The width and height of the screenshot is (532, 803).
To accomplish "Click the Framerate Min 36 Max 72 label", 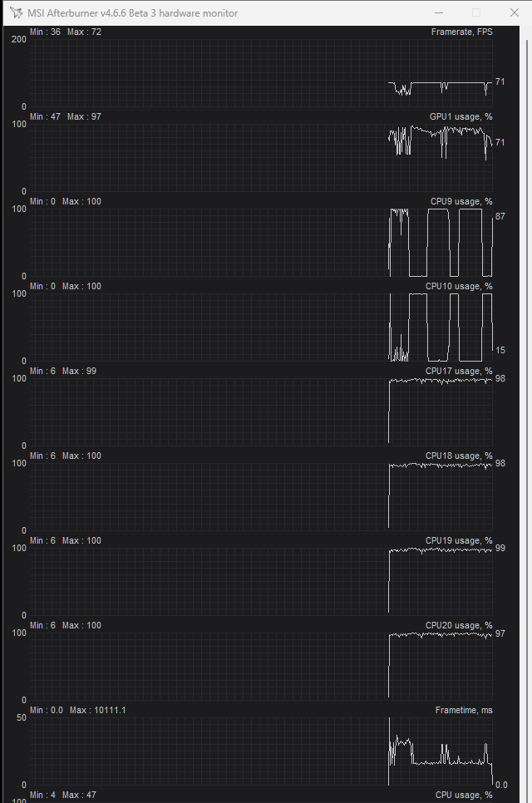I will [x=66, y=32].
